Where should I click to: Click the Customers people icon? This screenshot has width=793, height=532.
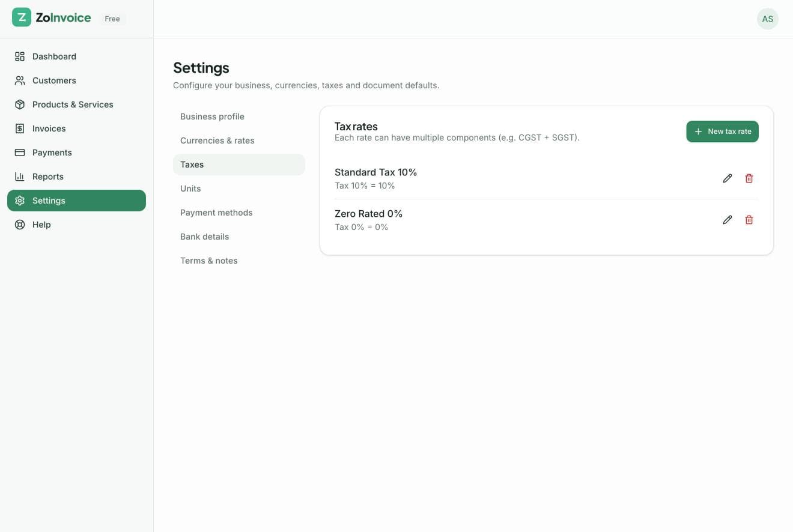20,80
